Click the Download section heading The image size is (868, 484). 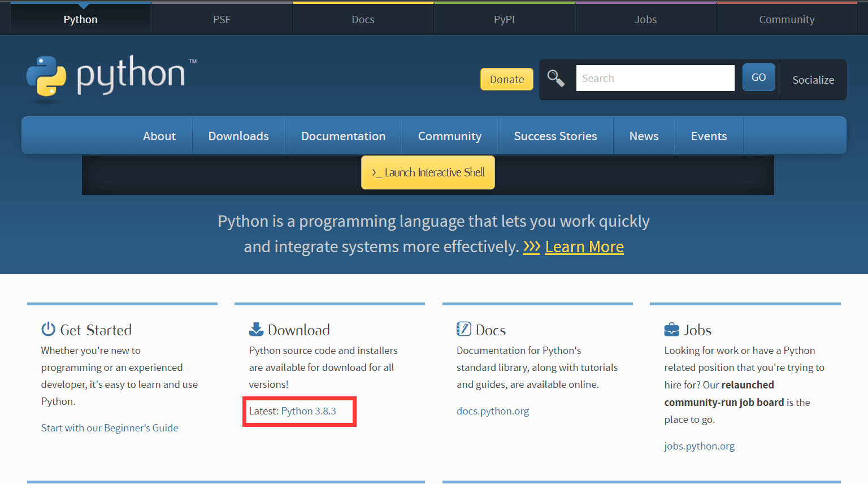299,330
